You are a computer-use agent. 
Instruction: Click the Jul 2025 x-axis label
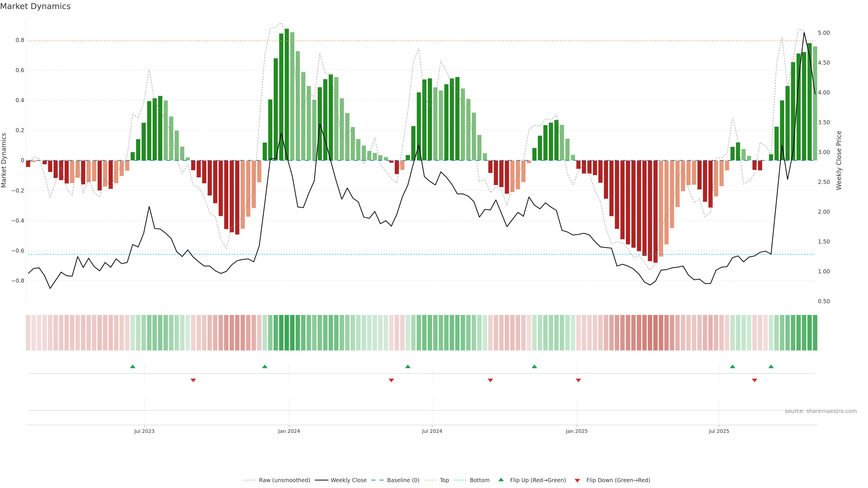(719, 431)
